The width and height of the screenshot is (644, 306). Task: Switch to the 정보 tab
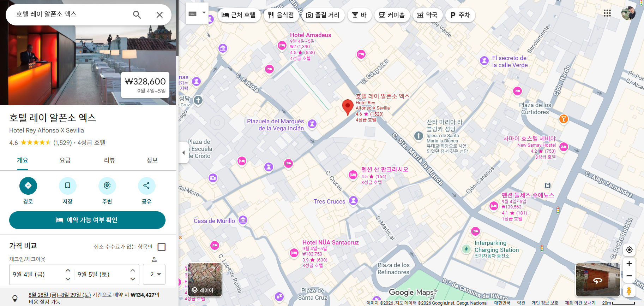click(152, 161)
